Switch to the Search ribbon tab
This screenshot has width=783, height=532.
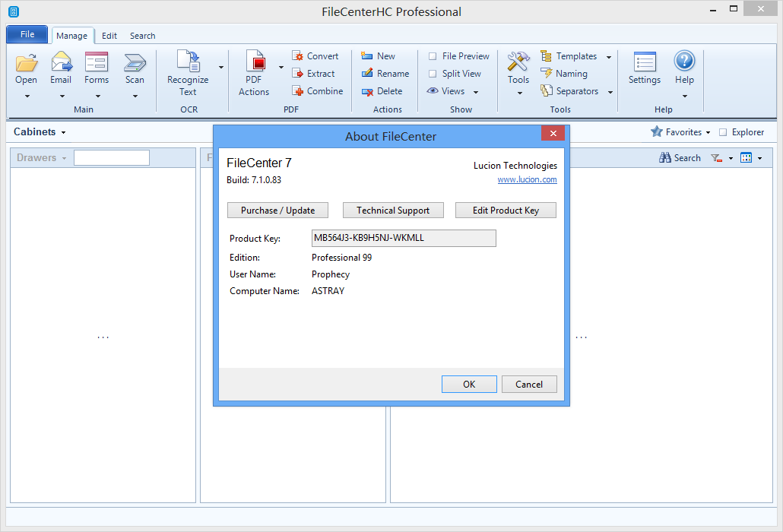click(x=142, y=36)
